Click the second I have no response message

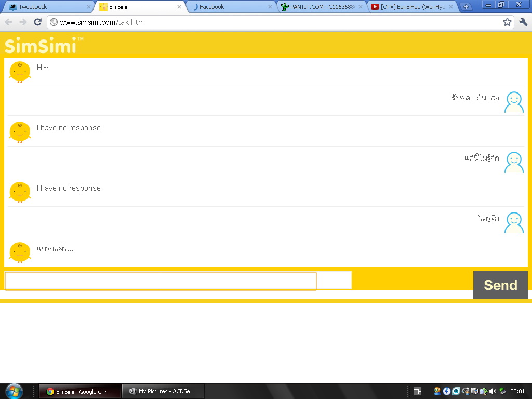click(x=70, y=188)
